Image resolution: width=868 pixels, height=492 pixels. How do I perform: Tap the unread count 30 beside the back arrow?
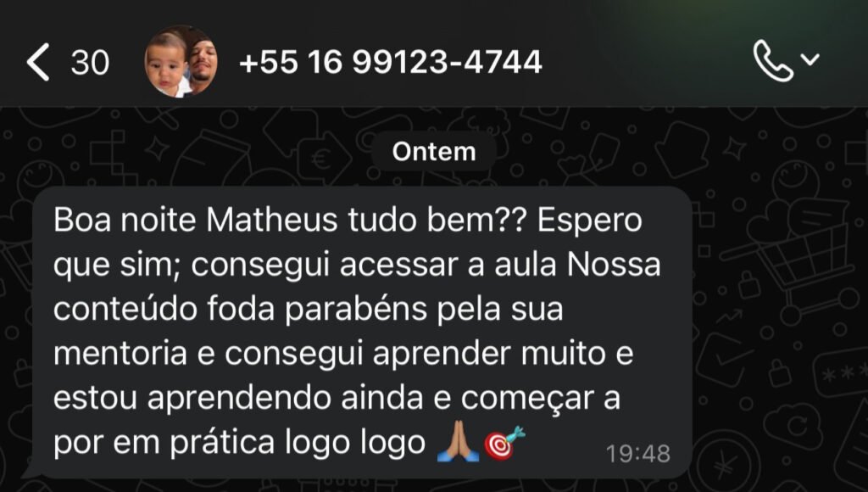coord(90,62)
